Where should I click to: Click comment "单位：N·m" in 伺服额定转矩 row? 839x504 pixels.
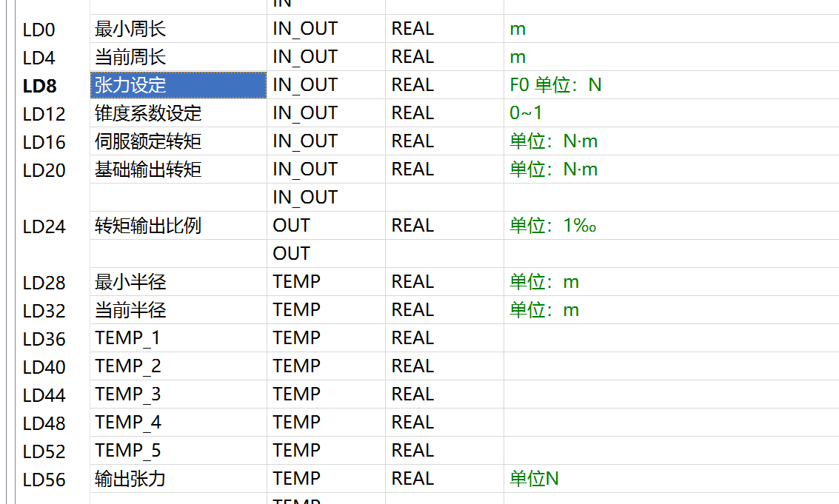tap(553, 141)
